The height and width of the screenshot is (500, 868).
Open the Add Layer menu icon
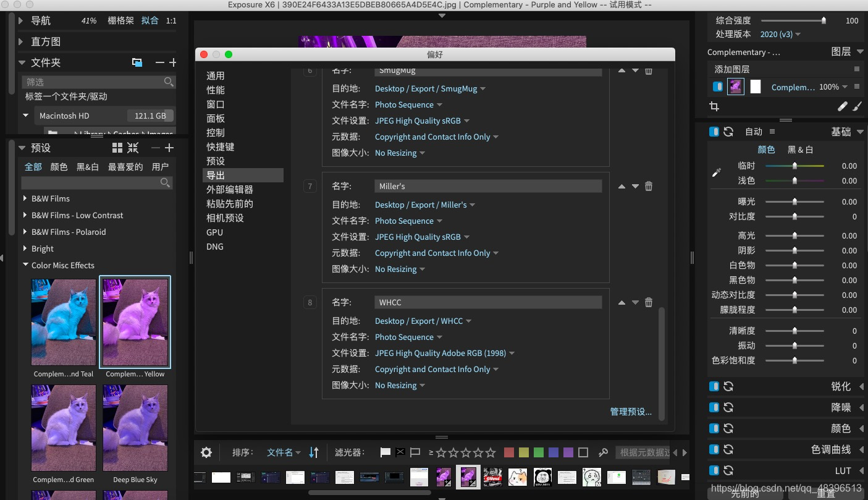coord(857,69)
